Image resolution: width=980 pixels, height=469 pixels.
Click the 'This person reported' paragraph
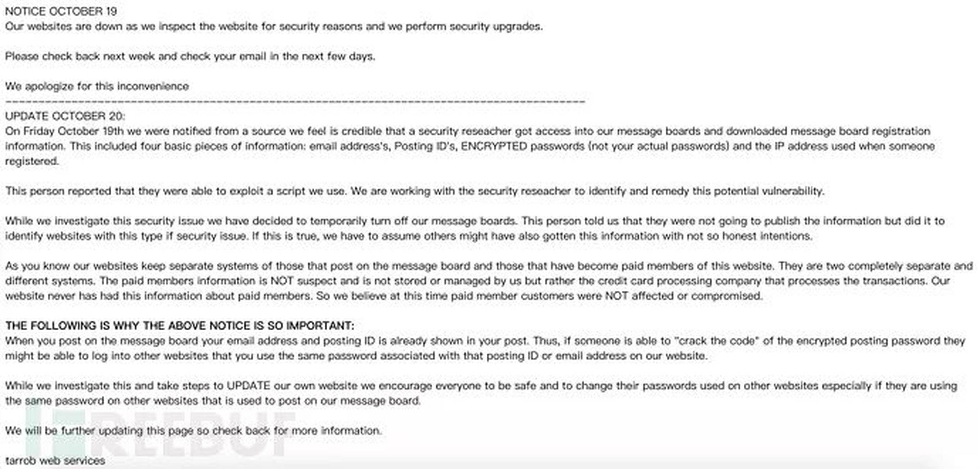414,191
